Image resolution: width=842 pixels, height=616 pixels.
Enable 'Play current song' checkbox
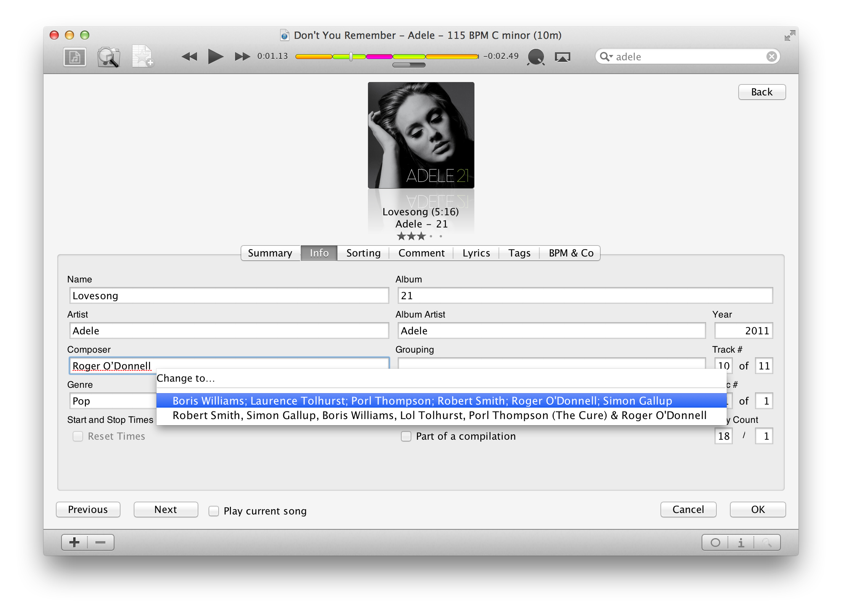pos(214,511)
